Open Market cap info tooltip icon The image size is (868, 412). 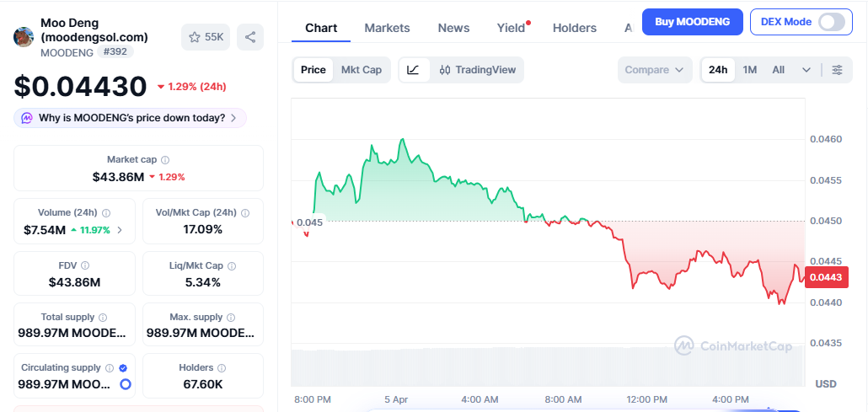click(x=165, y=160)
